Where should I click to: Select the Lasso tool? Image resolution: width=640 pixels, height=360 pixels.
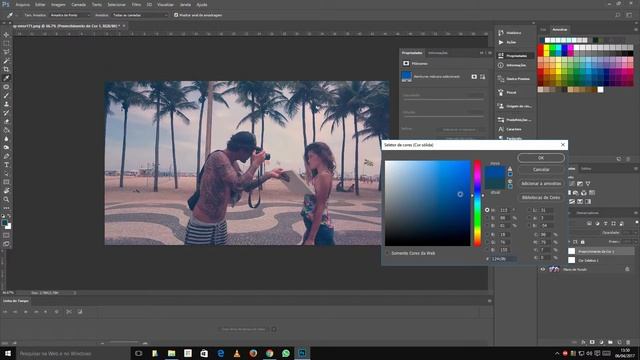pos(6,52)
